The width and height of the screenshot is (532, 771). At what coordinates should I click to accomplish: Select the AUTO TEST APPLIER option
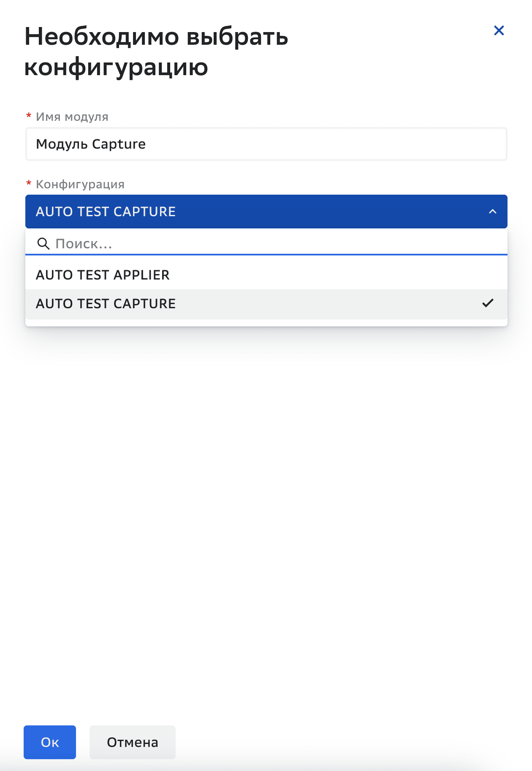tap(103, 275)
